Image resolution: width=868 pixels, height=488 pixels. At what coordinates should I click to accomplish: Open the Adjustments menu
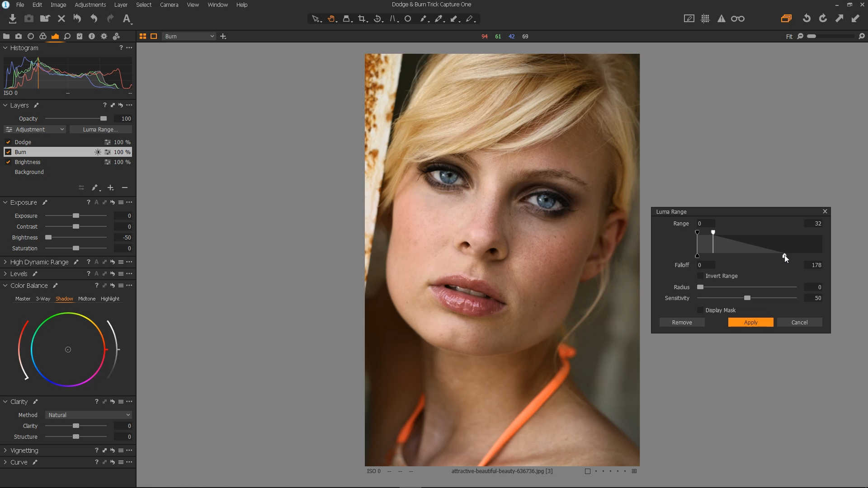[x=90, y=5]
